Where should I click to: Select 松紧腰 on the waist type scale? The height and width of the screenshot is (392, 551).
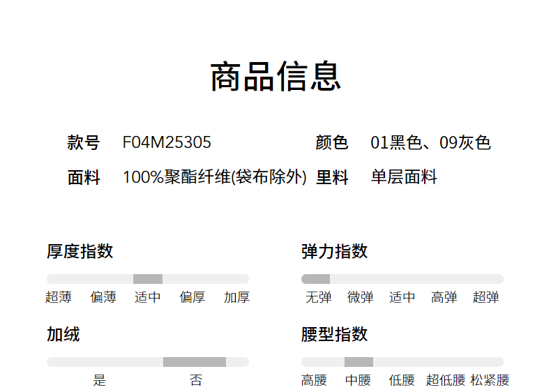490,380
